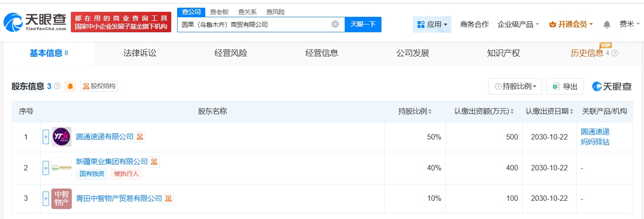
Task: Open the 应用 dropdown menu
Action: click(432, 25)
